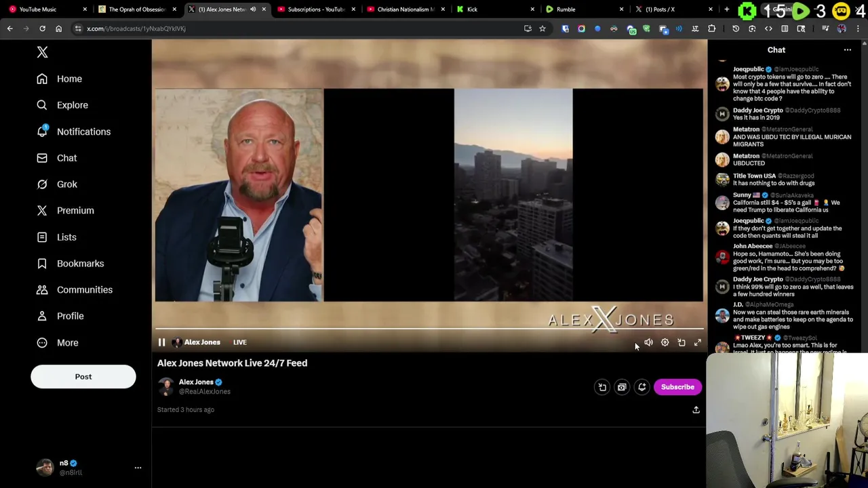Screen dimensions: 868x488
Task: Pause the live broadcast
Action: [x=161, y=342]
